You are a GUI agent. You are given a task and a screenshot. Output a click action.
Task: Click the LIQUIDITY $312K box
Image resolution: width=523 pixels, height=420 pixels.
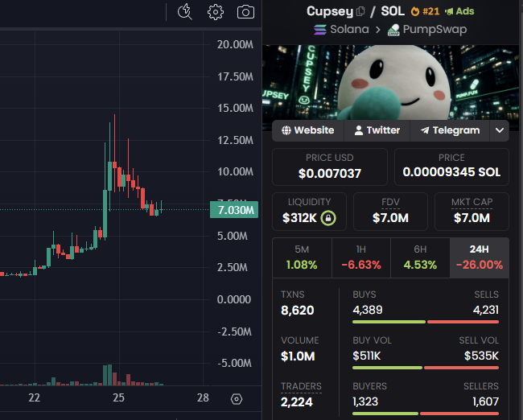point(309,212)
